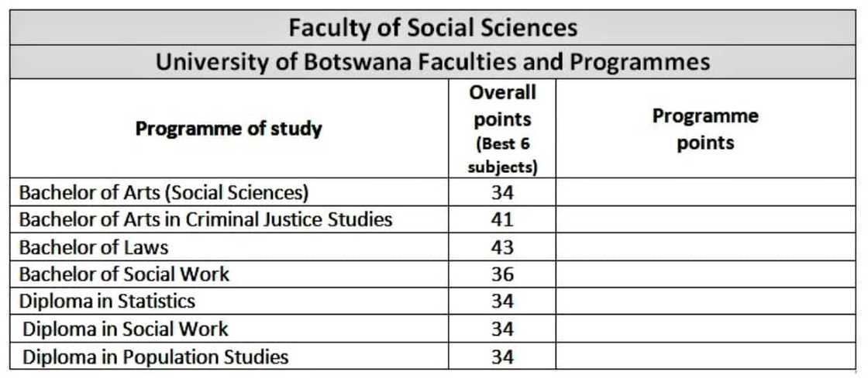The image size is (868, 379).
Task: Click the overall points value 43
Action: pos(502,247)
